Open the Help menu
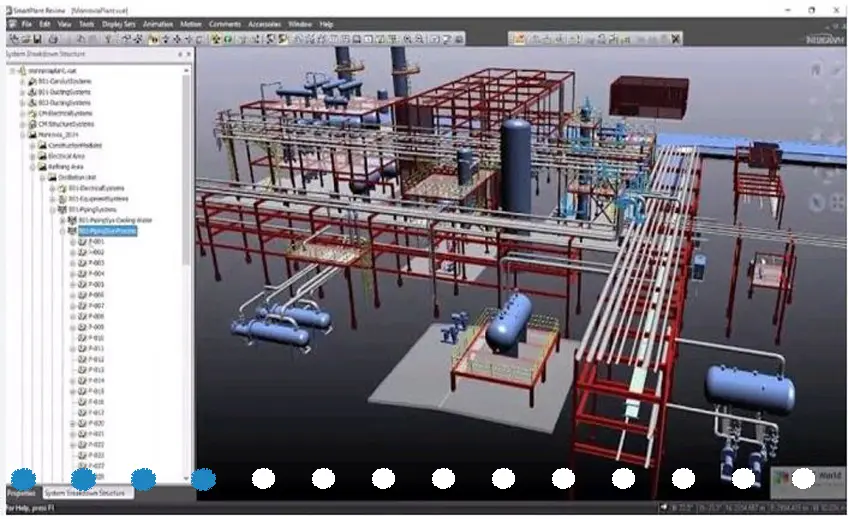This screenshot has height=519, width=848. click(x=326, y=24)
